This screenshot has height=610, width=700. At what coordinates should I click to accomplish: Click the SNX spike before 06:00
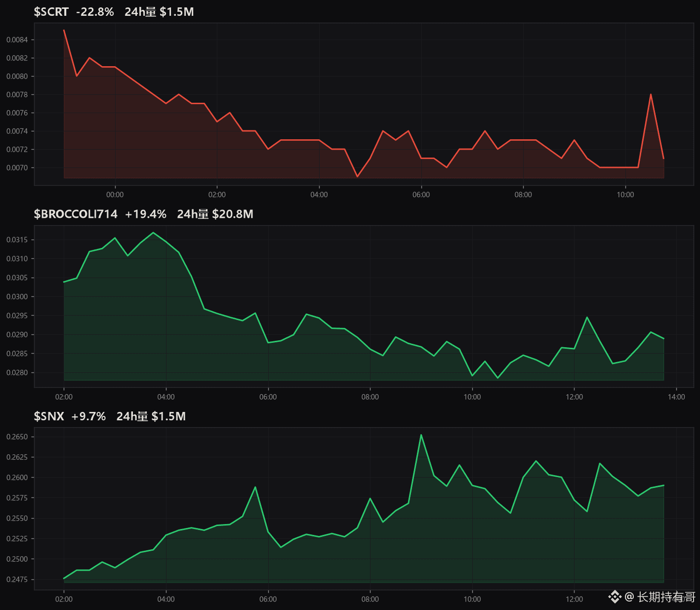(255, 487)
